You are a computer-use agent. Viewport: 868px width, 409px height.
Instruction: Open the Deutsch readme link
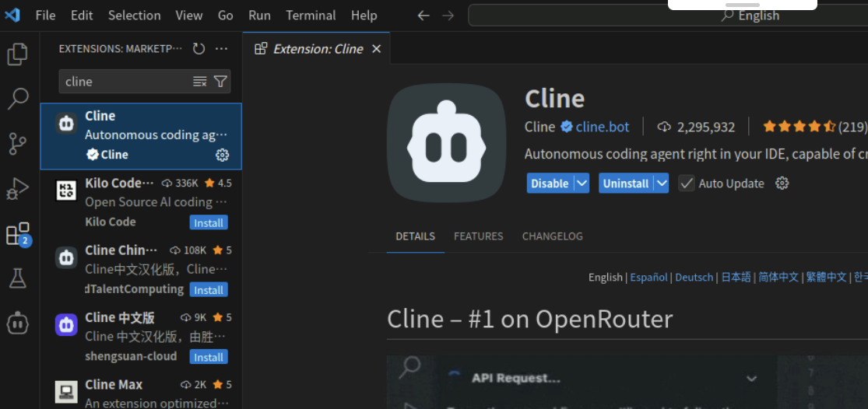pos(694,277)
